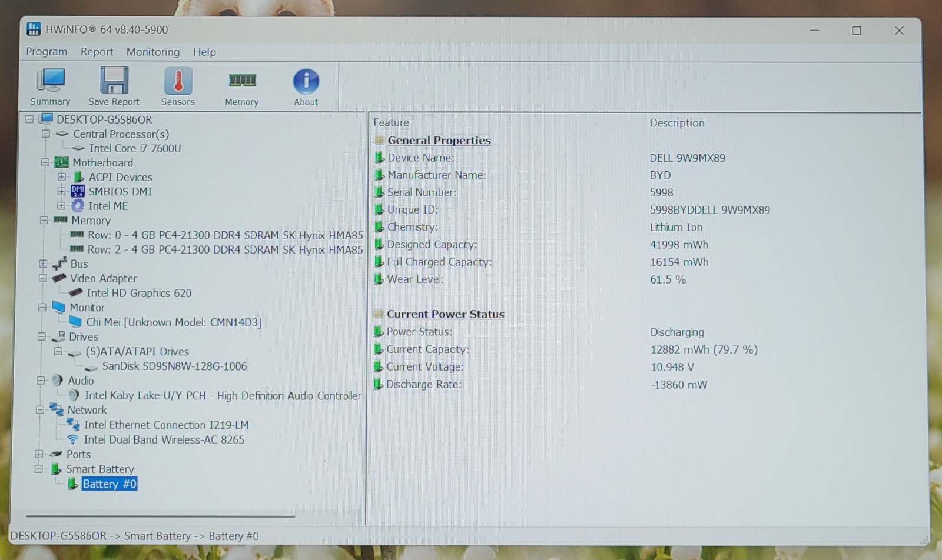Expand the Intel ME node
The image size is (942, 560).
click(61, 206)
